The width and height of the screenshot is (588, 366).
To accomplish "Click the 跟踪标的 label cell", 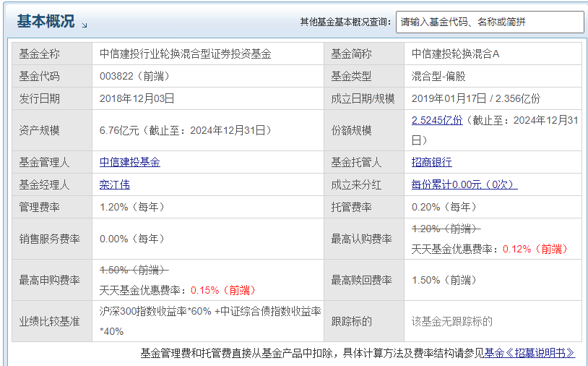I will tap(364, 321).
